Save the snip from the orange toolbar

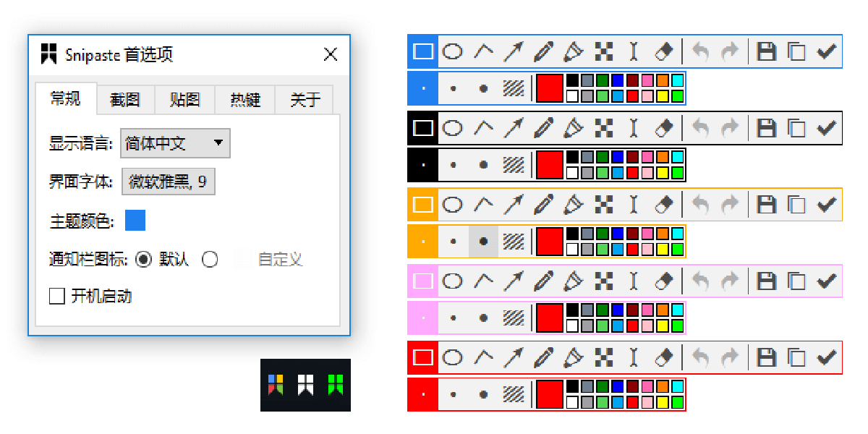pyautogui.click(x=766, y=205)
